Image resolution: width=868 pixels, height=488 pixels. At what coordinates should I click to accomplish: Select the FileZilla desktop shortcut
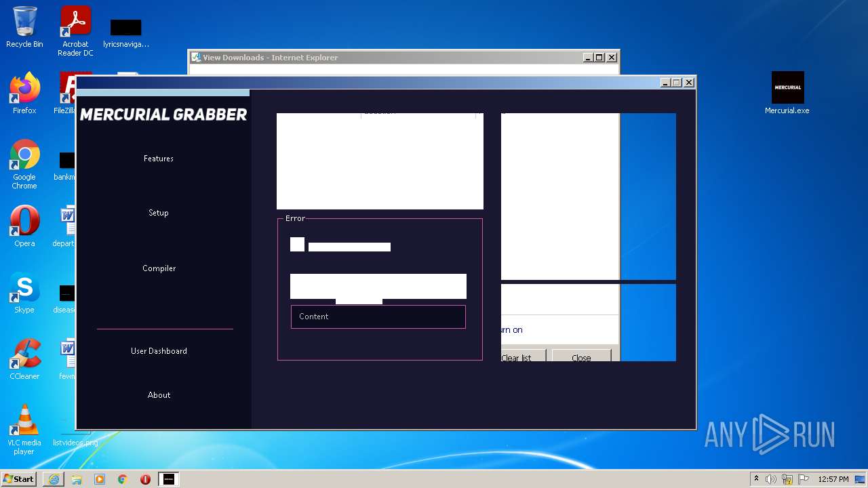coord(65,93)
